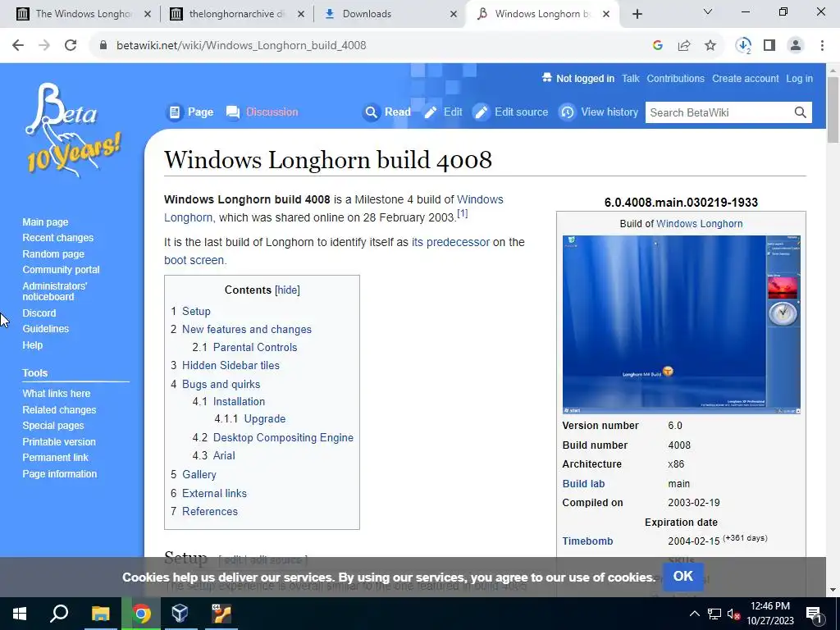Open the Page tab of the wiki
This screenshot has height=630, width=840.
(189, 112)
